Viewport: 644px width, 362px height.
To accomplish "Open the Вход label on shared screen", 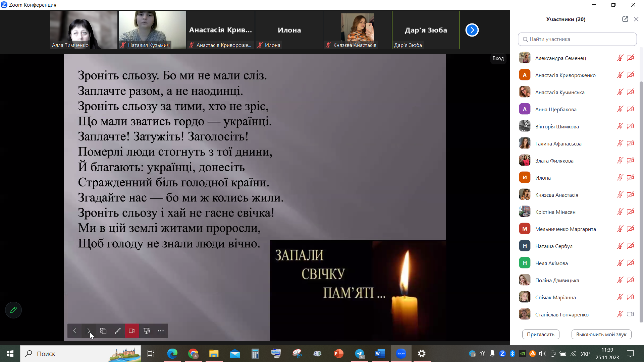I will pyautogui.click(x=498, y=58).
